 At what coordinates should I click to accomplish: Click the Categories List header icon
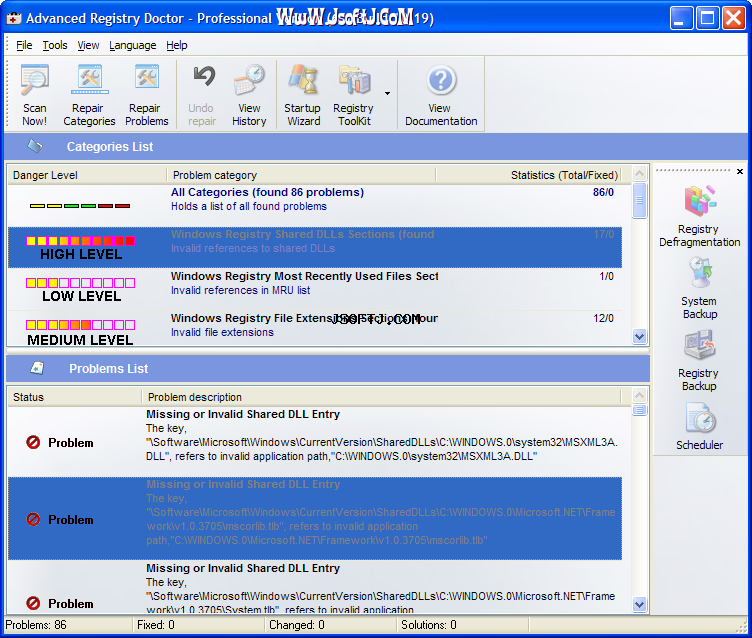pos(35,146)
